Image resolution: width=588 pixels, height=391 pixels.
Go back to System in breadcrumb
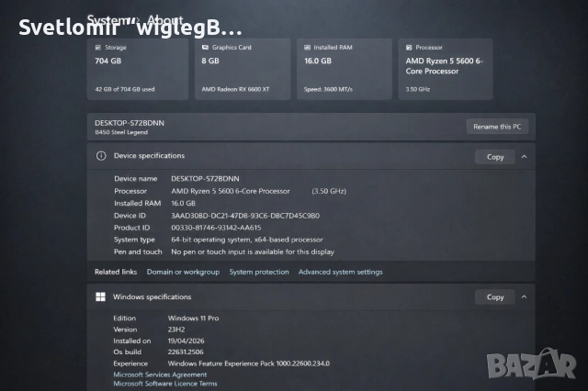[x=108, y=19]
